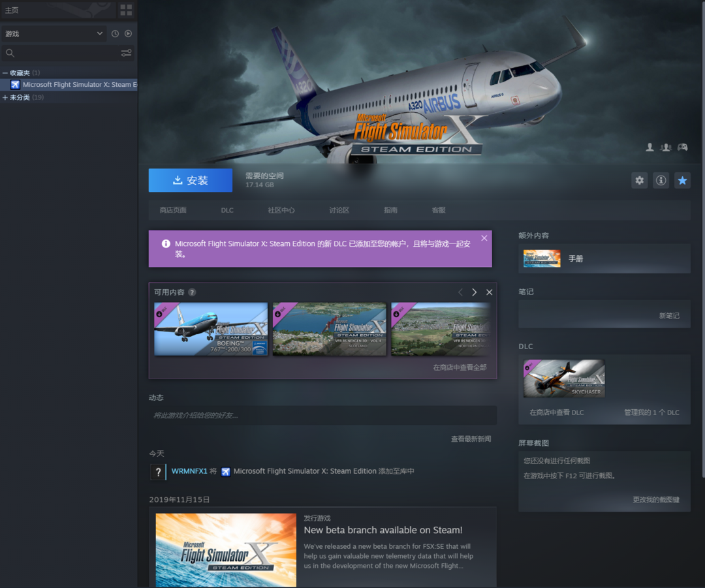705x588 pixels.
Task: Open the 讨论区 tab
Action: click(x=339, y=210)
